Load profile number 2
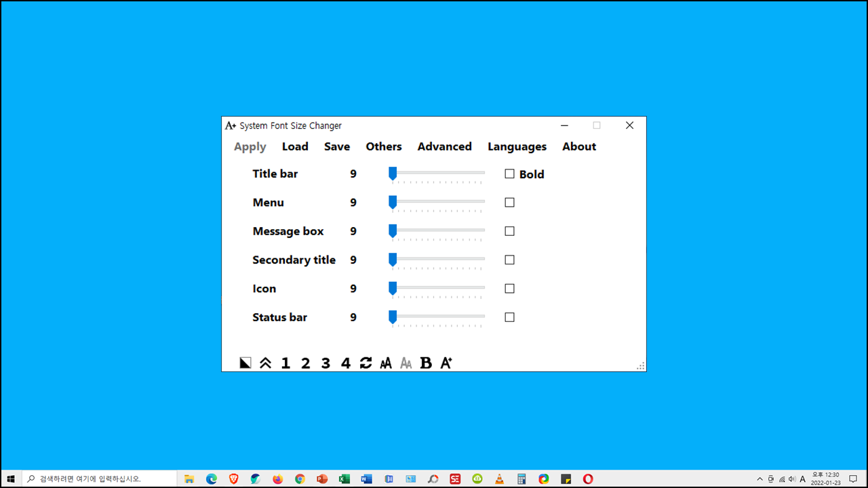Screen dimensions: 868x488 [x=305, y=363]
